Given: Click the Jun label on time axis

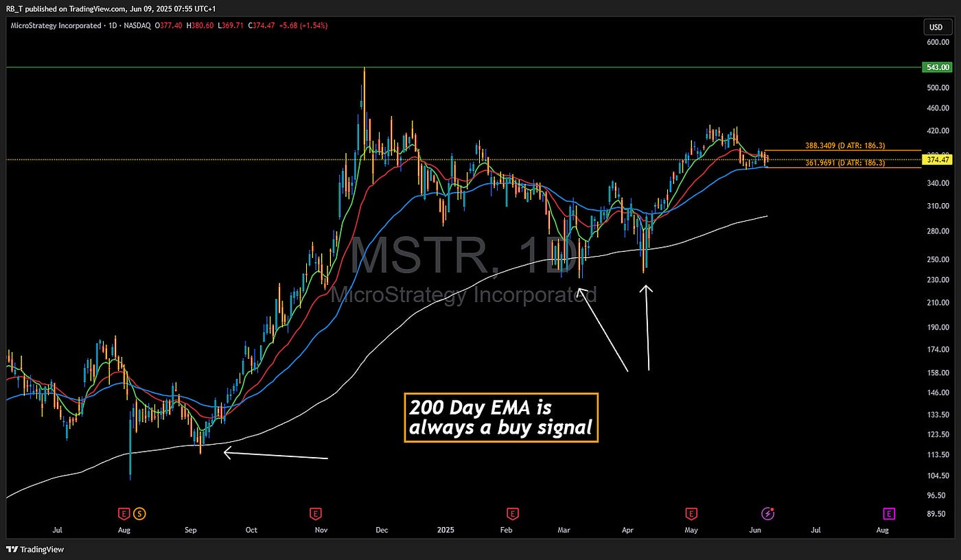Looking at the screenshot, I should (755, 530).
